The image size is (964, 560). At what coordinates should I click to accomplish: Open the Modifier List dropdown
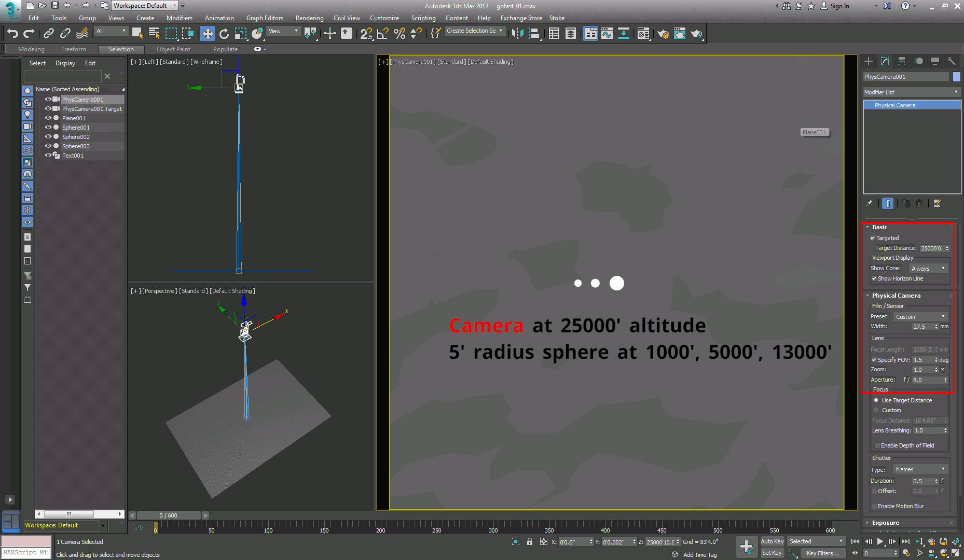click(x=912, y=92)
